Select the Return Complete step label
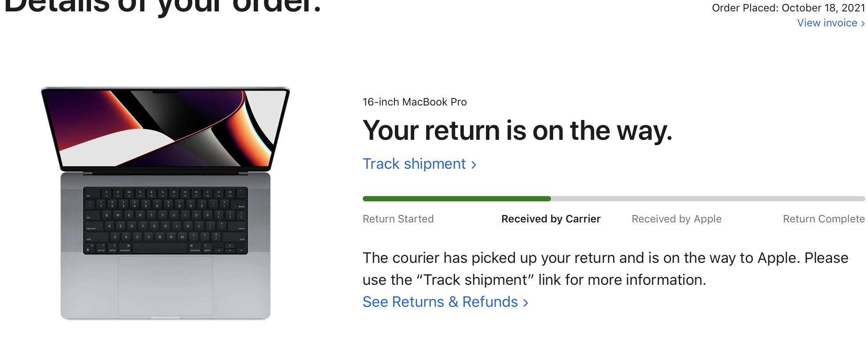The image size is (868, 342). [824, 219]
